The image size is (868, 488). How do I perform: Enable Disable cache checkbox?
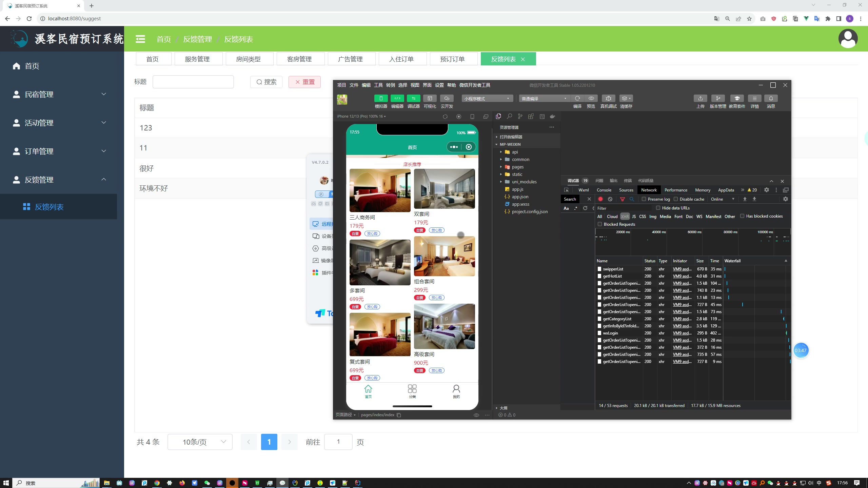676,199
